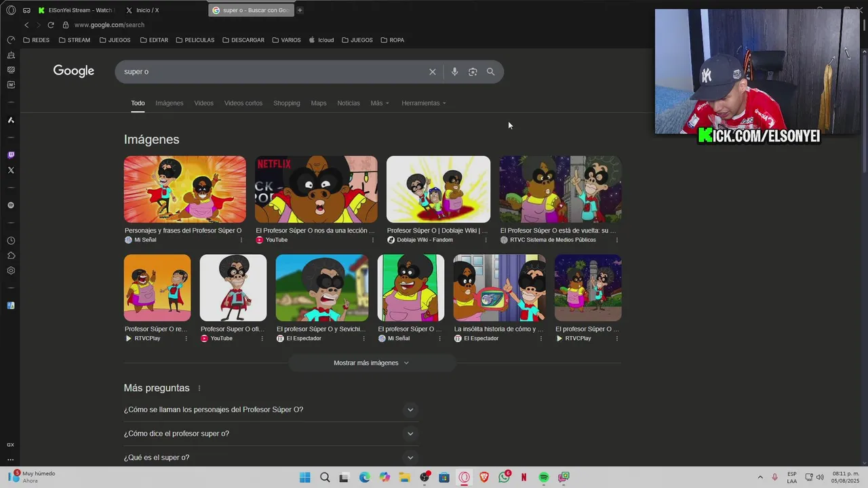The image size is (868, 488).
Task: Open Spotify from the Windows taskbar
Action: coord(544,478)
